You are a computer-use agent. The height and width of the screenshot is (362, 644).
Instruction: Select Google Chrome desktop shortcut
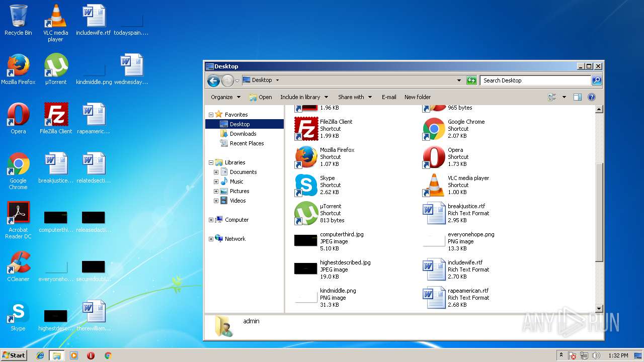18,171
